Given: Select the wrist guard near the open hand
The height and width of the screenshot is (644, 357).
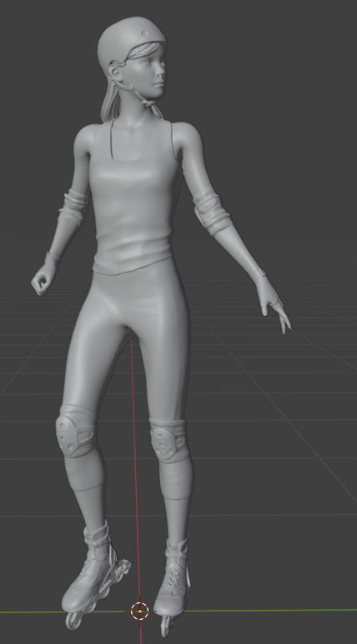Looking at the screenshot, I should (x=261, y=272).
